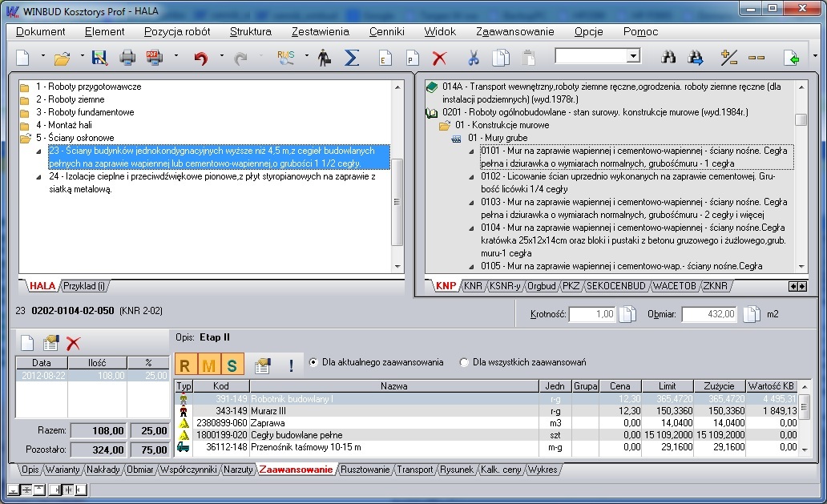Paste with the clipboard toolbar icon

(x=528, y=58)
